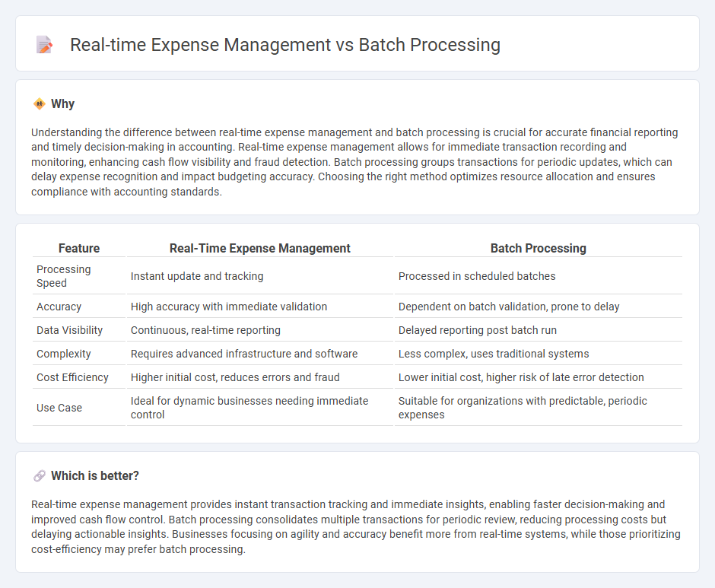715x588 pixels.
Task: Click 'Requires advanced infrastructure and software' cell
Action: [244, 354]
